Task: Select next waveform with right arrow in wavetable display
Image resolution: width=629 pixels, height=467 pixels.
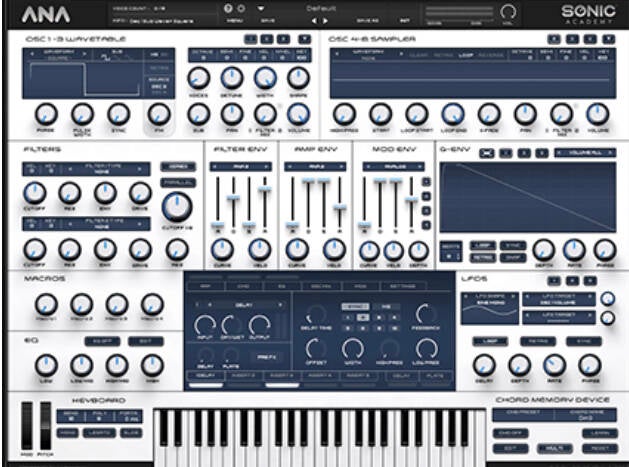Action: click(x=84, y=53)
